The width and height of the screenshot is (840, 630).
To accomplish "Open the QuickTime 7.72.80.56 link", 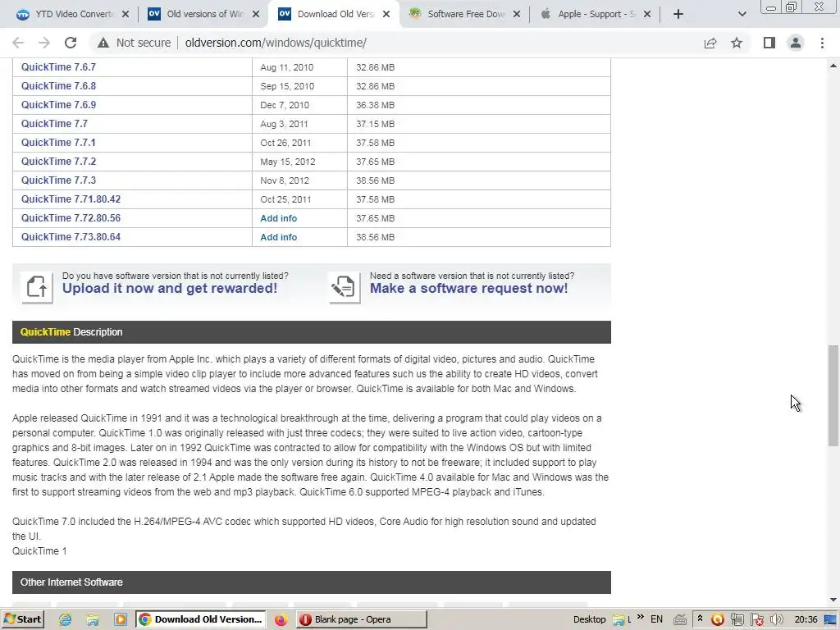I will point(71,218).
